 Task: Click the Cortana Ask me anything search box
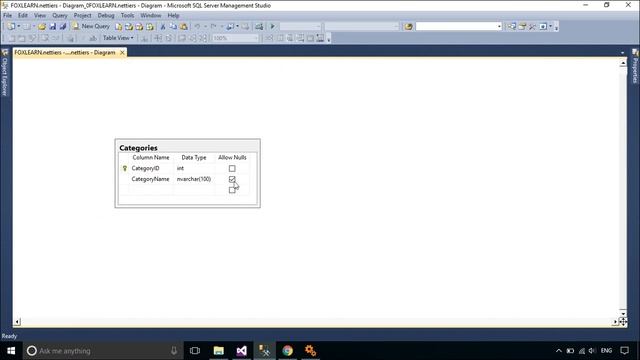point(102,351)
